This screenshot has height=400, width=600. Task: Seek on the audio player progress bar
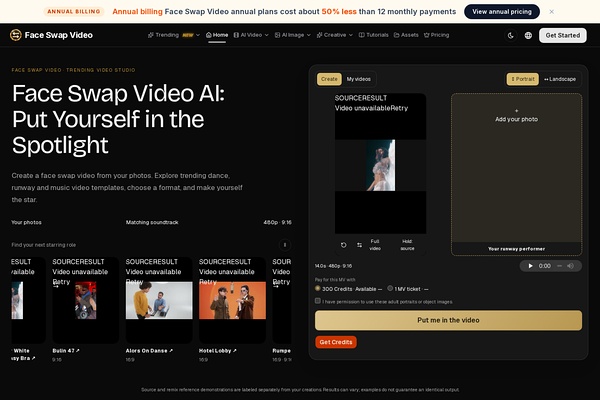[559, 266]
